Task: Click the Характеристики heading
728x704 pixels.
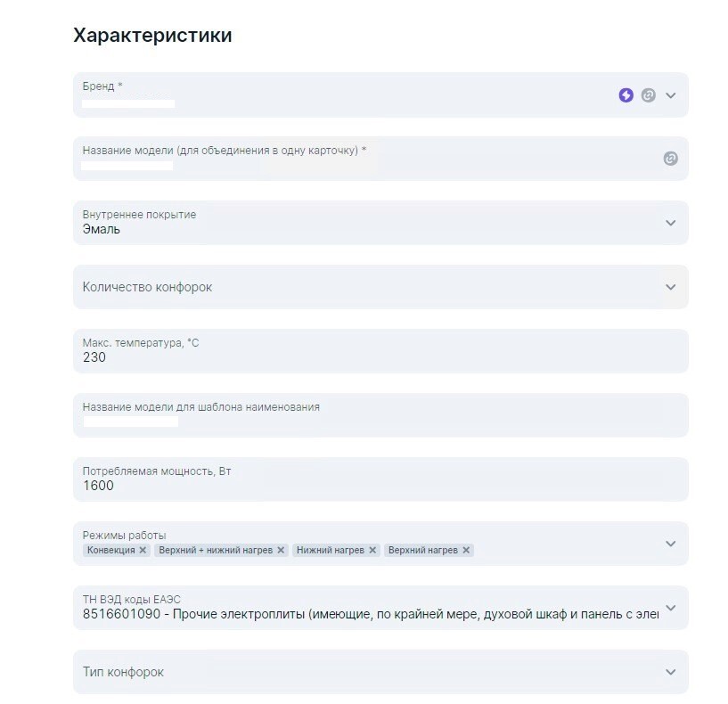Action: 152,36
